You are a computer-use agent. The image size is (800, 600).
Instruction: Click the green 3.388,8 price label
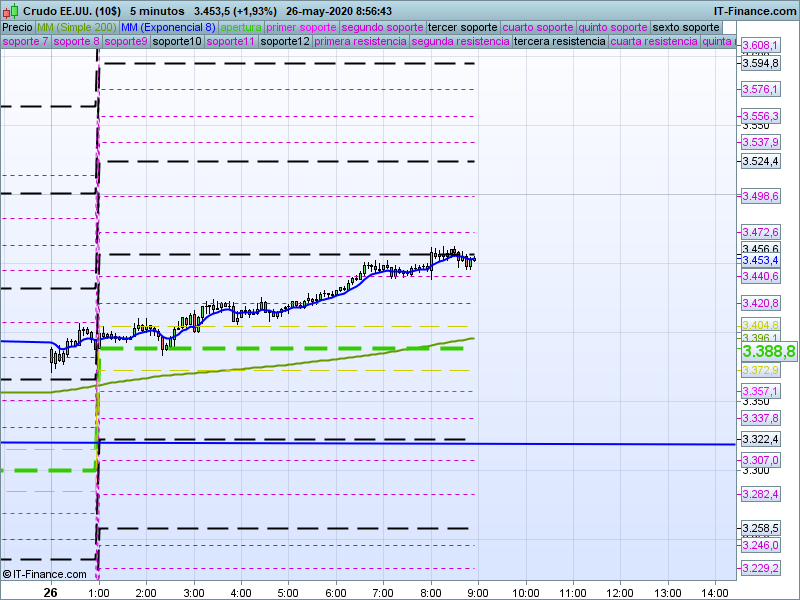pos(768,352)
